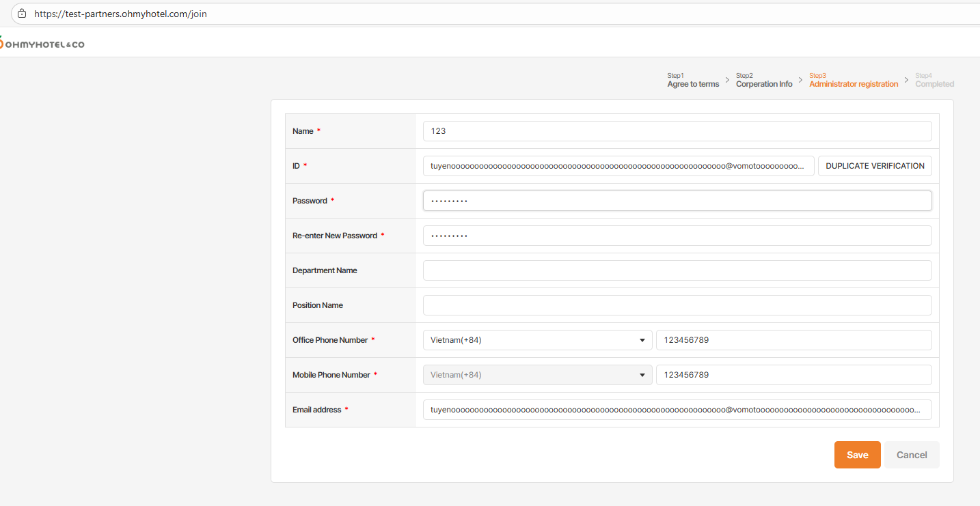
Task: Click the Office Phone Number text field
Action: pyautogui.click(x=793, y=340)
